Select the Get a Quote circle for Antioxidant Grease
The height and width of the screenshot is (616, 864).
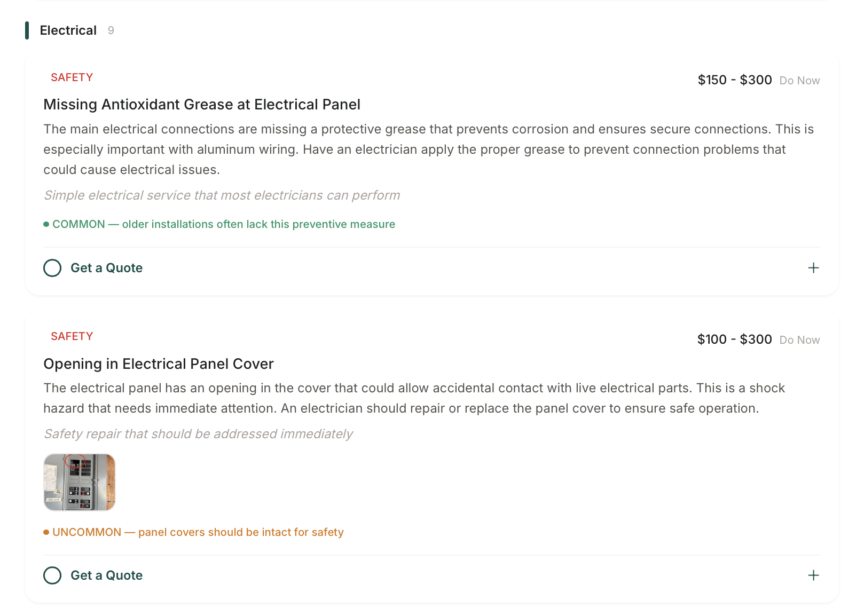pyautogui.click(x=52, y=268)
